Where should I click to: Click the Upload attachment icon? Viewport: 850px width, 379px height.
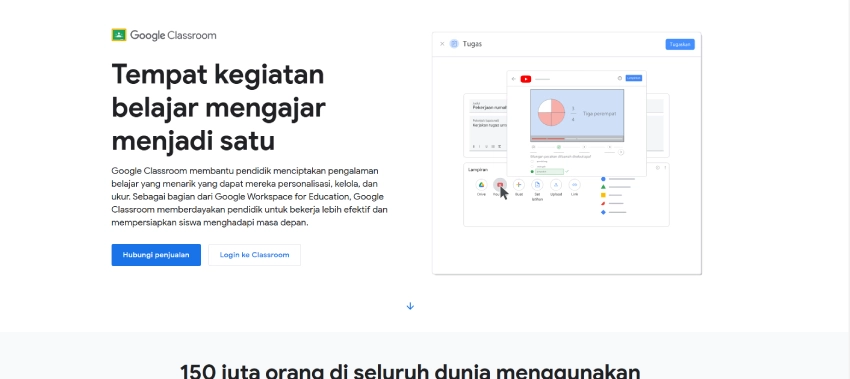coord(556,185)
